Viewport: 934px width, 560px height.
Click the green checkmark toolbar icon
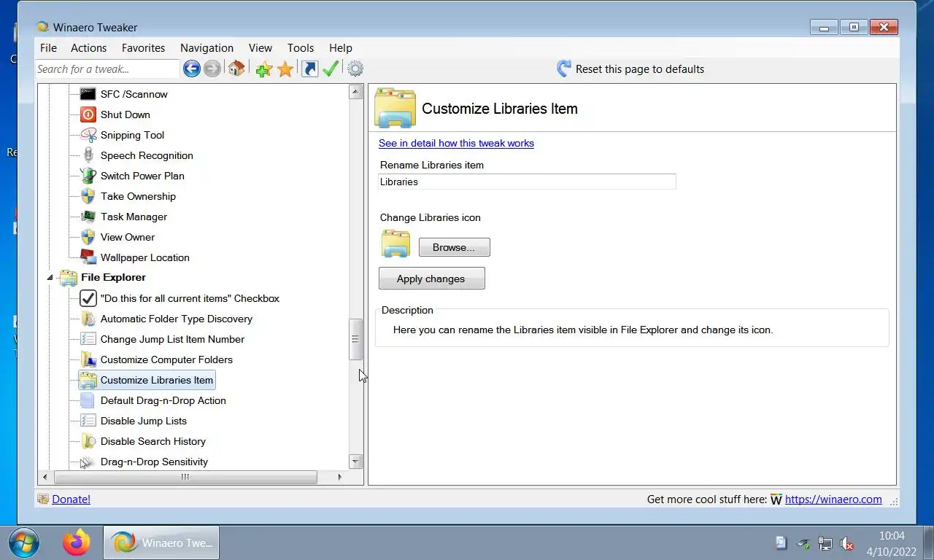tap(331, 69)
